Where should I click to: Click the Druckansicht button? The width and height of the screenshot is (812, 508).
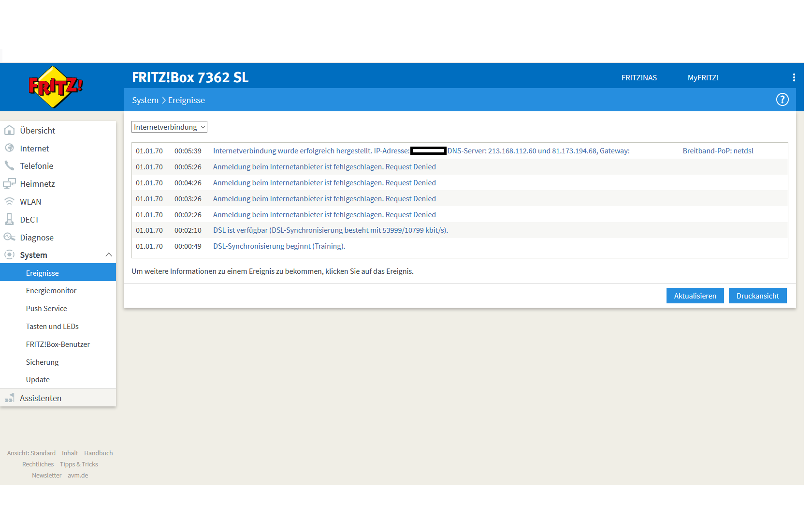coord(757,296)
